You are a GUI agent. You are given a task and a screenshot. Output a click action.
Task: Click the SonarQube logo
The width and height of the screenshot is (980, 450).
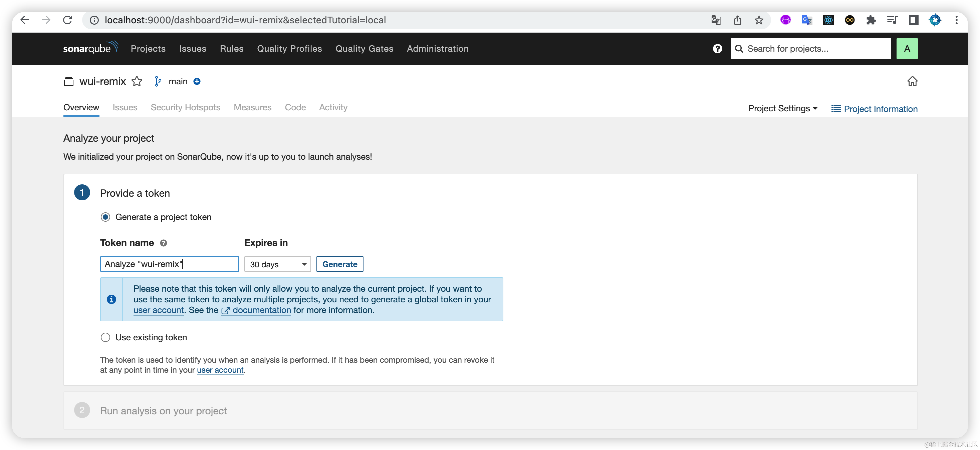(x=90, y=48)
